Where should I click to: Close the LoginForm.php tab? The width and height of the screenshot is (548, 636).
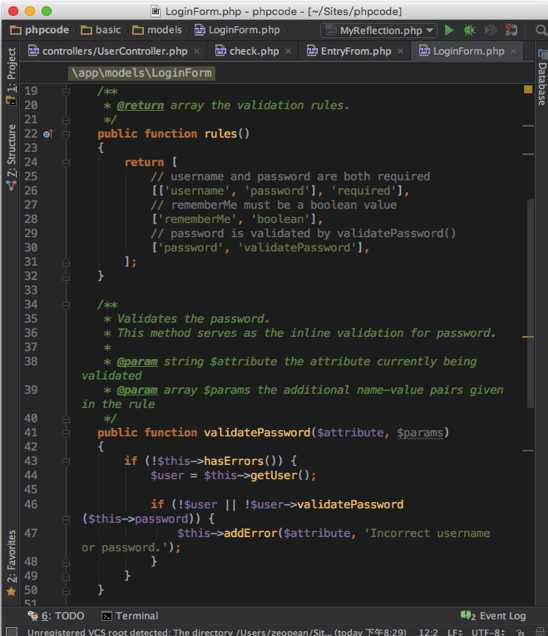[514, 51]
